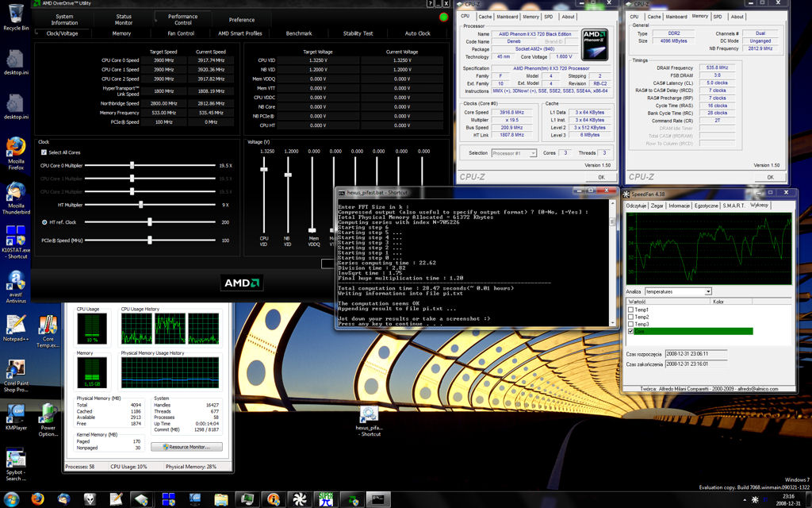The width and height of the screenshot is (812, 508).
Task: Click the Czas zakończenia time field
Action: pos(696,364)
